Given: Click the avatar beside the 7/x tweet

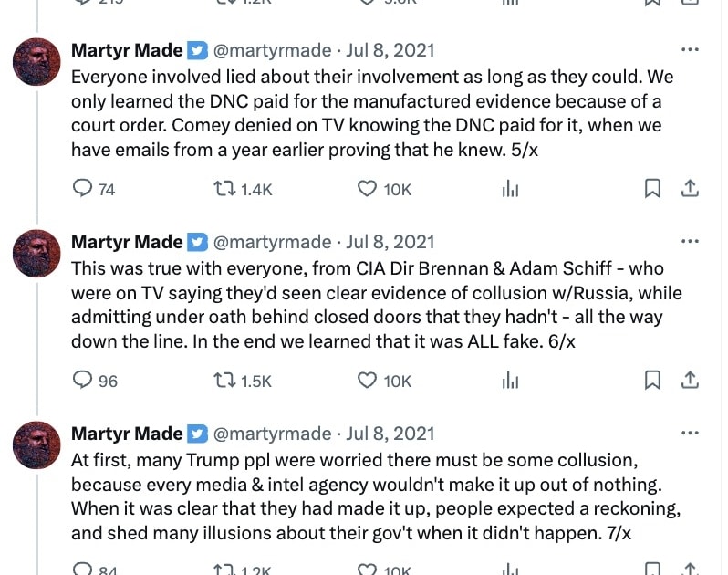Looking at the screenshot, I should click(36, 444).
